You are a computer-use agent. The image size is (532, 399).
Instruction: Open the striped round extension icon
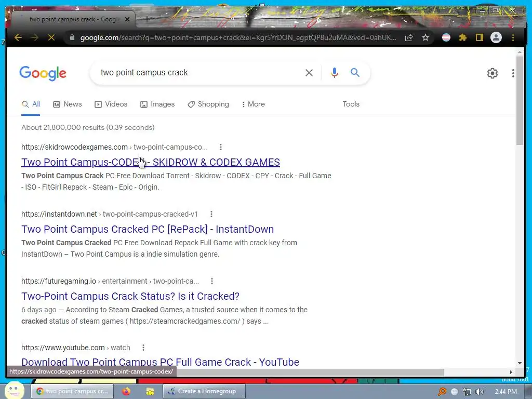(446, 37)
